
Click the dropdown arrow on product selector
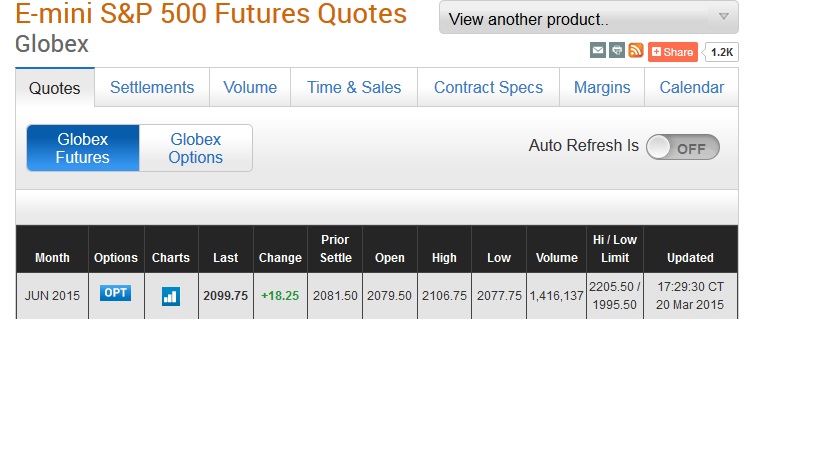tap(723, 16)
